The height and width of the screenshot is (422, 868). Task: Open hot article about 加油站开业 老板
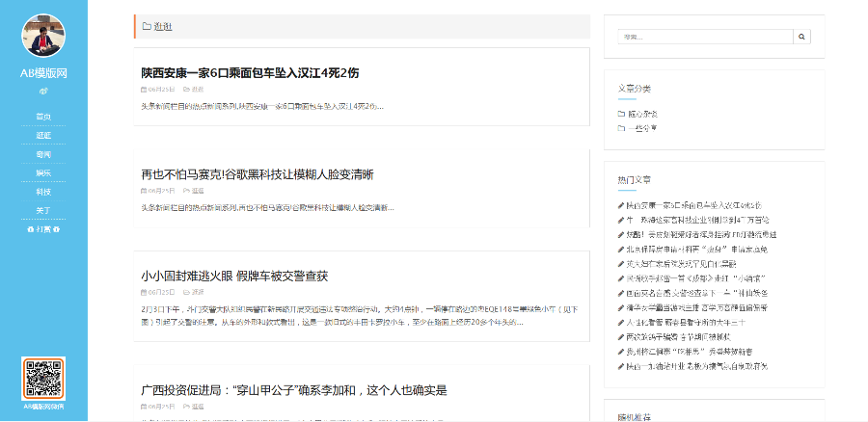(x=697, y=366)
